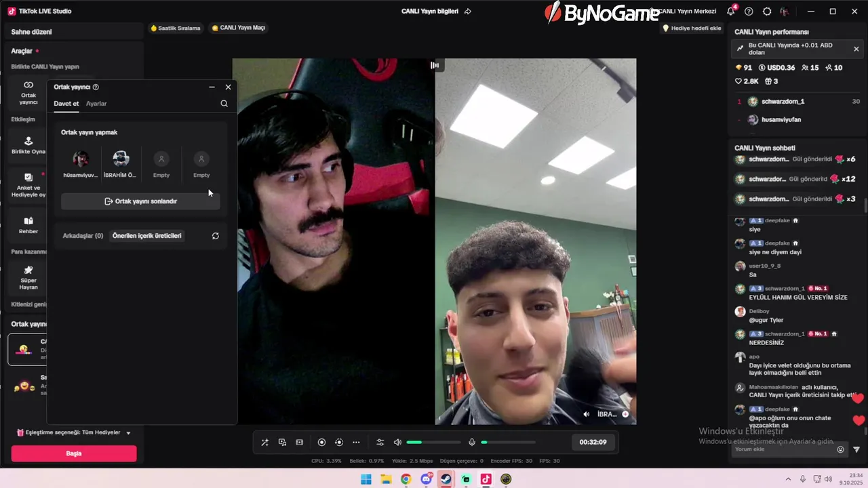This screenshot has height=488, width=868.
Task: Mute the speaker output
Action: point(397,443)
